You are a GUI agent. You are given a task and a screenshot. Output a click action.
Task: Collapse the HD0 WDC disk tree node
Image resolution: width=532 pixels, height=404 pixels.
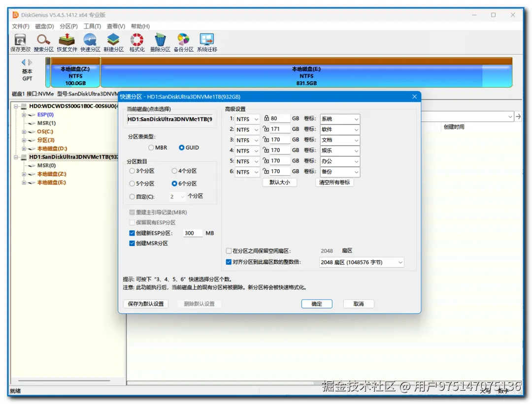pos(16,106)
